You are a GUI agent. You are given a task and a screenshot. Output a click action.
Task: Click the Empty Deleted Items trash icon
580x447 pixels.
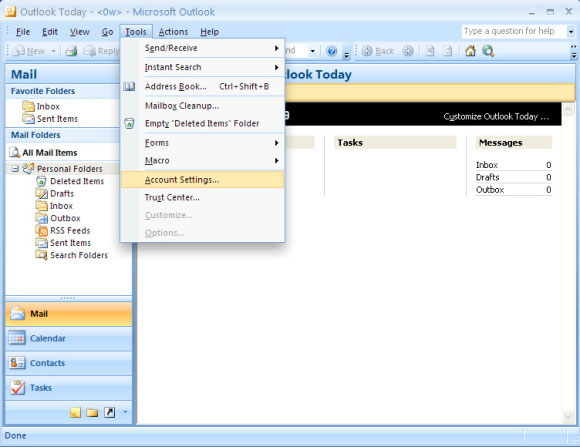(x=129, y=123)
